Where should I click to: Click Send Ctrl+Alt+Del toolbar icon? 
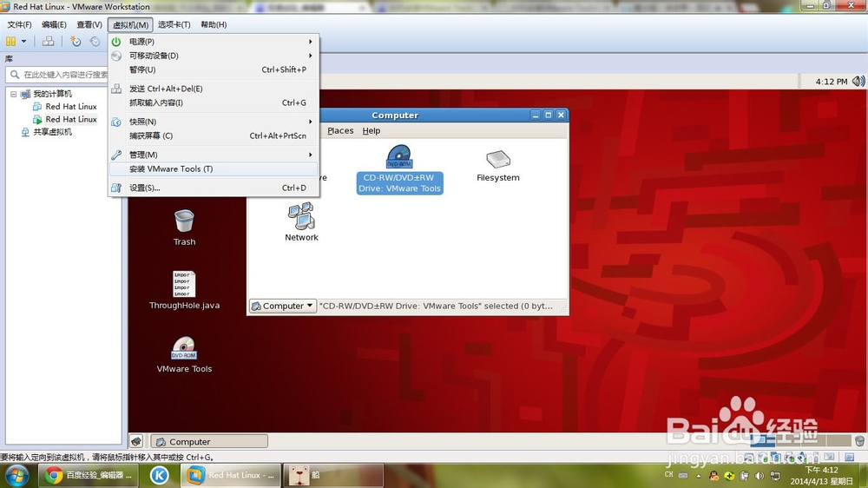tap(48, 41)
